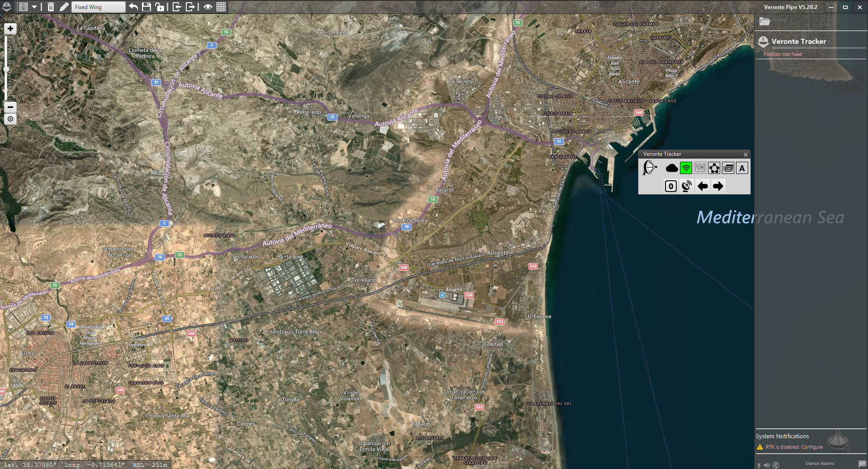Select the Veronte Tracker side panel icon
The width and height of the screenshot is (868, 469).
pos(763,42)
